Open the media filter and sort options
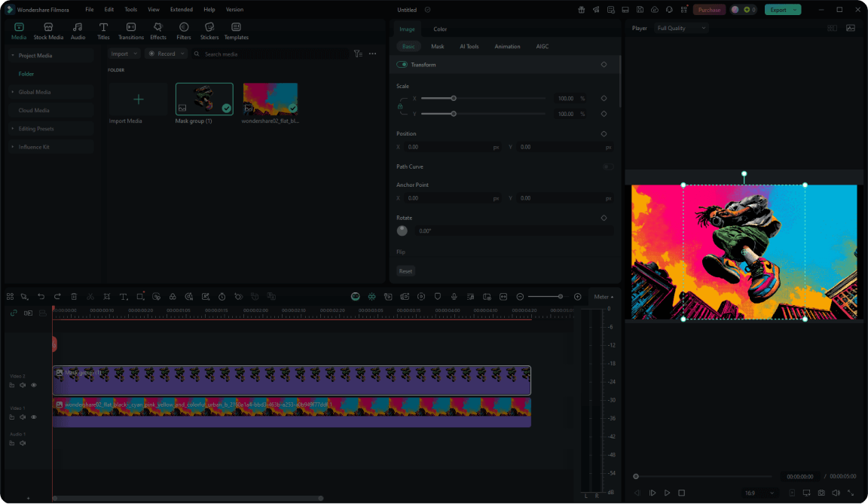 coord(358,53)
